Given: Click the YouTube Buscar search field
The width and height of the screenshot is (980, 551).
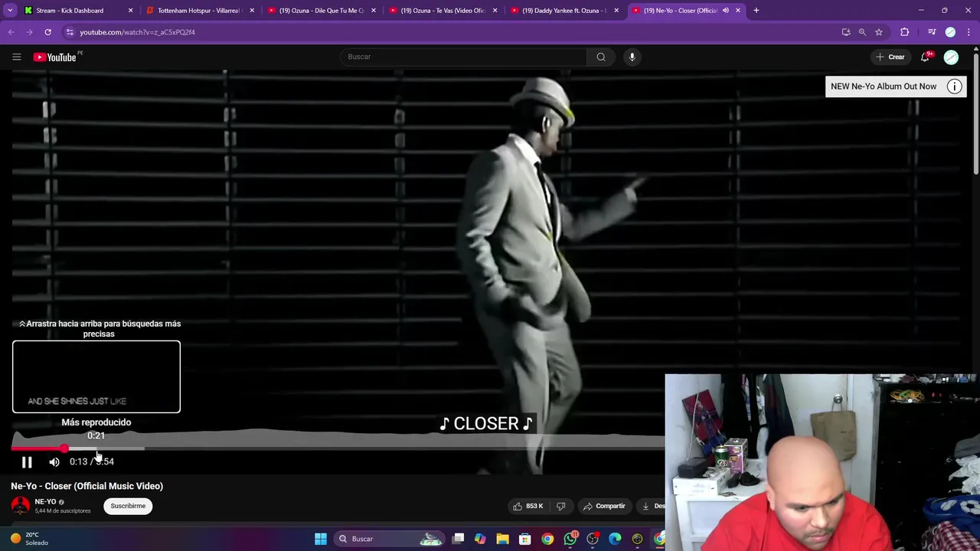Looking at the screenshot, I should click(463, 57).
